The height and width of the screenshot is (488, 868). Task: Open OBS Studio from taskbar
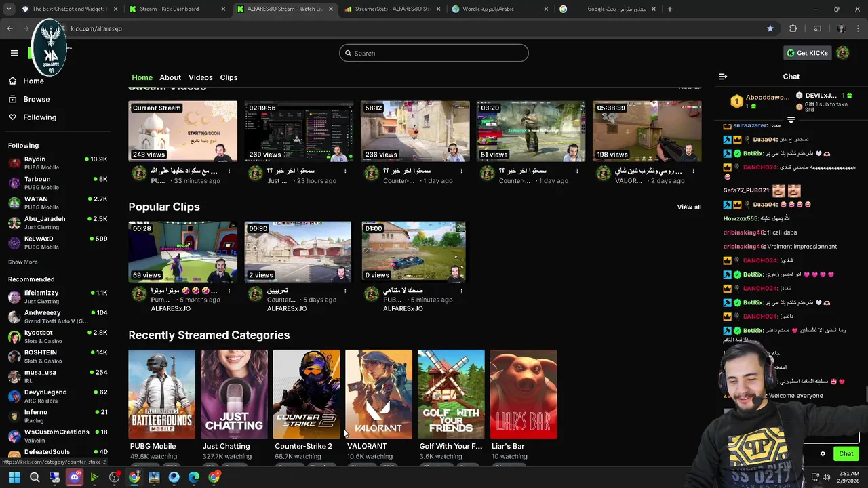pos(114,477)
